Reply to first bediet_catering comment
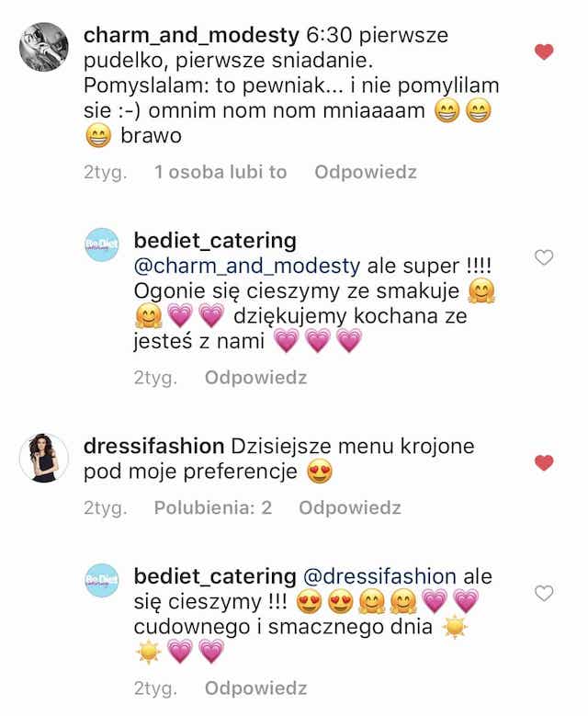The image size is (588, 716). (x=255, y=378)
